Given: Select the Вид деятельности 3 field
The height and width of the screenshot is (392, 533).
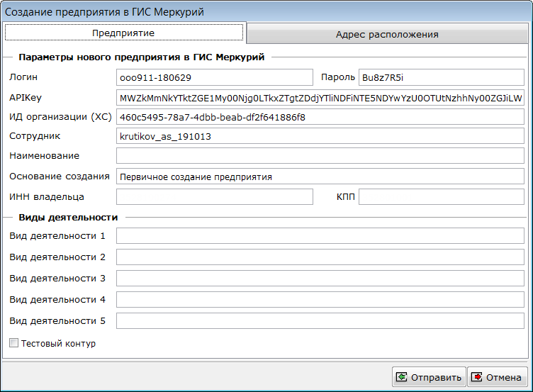Looking at the screenshot, I should [x=320, y=278].
